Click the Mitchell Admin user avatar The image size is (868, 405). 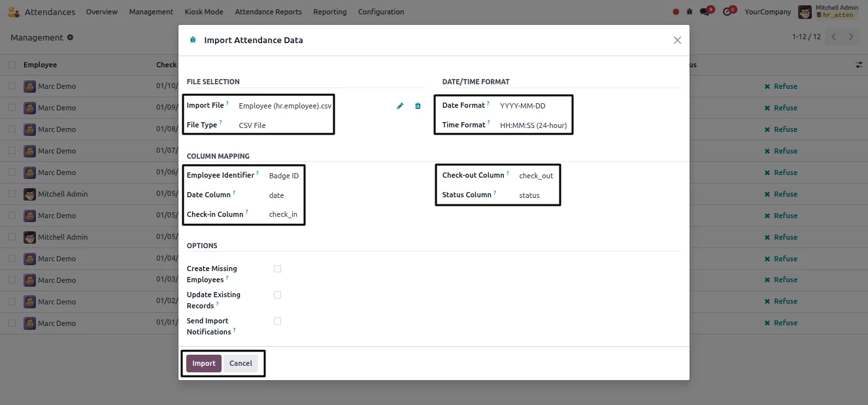pos(805,12)
